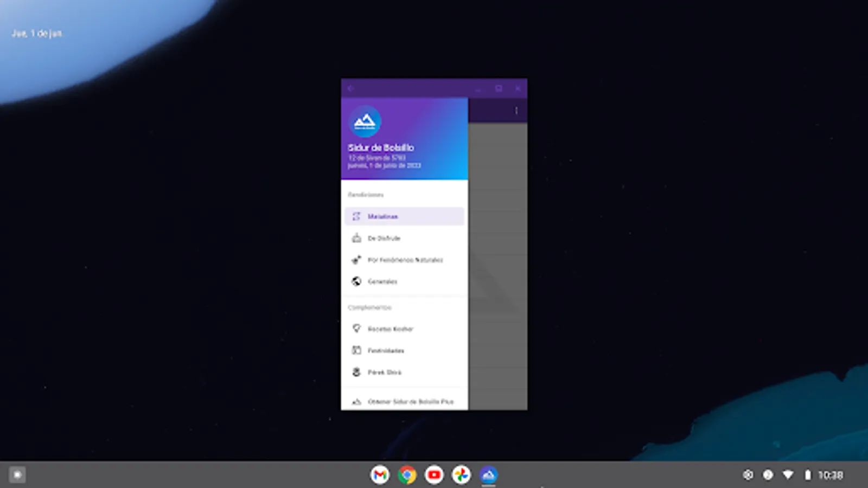The height and width of the screenshot is (488, 868).
Task: Open the three-dot overflow menu
Action: click(516, 111)
